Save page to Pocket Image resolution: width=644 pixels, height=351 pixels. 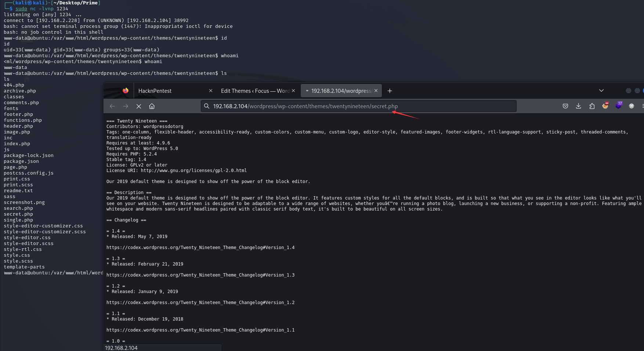click(565, 106)
